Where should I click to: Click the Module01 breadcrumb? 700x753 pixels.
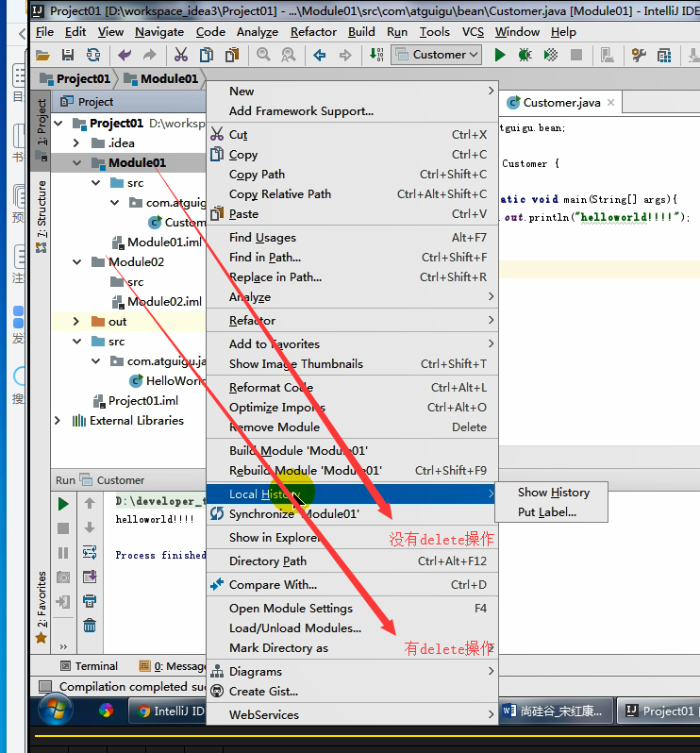click(160, 78)
